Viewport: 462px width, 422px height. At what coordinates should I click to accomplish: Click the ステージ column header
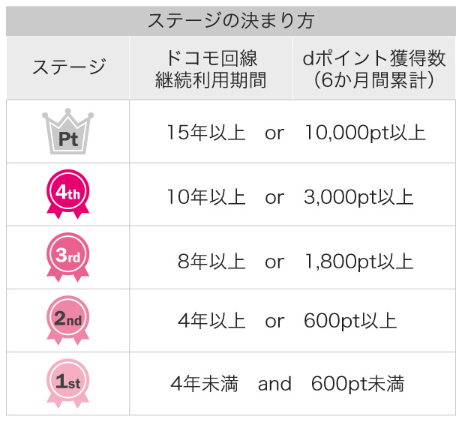click(68, 68)
